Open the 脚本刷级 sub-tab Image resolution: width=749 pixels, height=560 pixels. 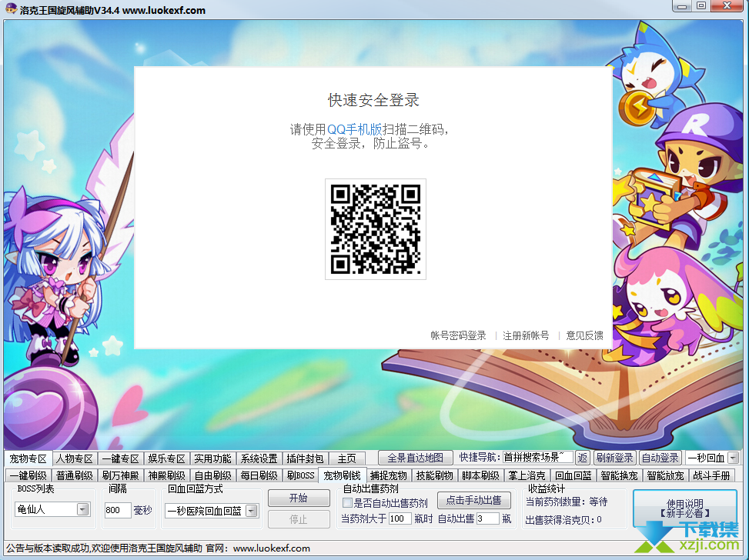point(481,475)
